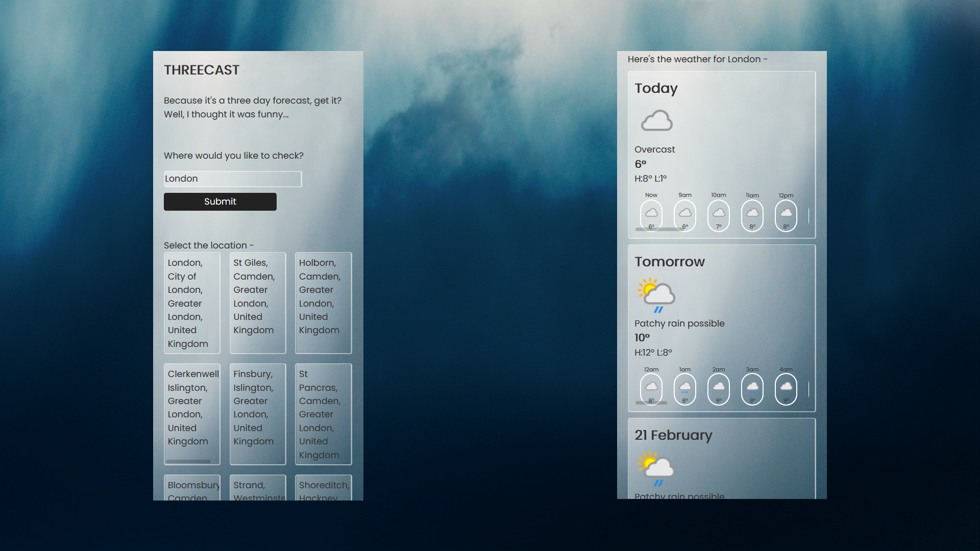This screenshot has width=980, height=551.
Task: Click today's 6° current temperature
Action: (x=641, y=164)
